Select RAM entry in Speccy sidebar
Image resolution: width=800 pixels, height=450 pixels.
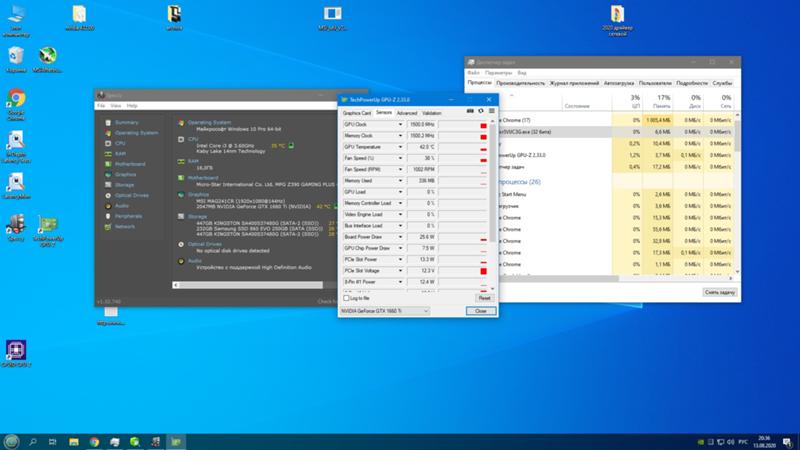[x=120, y=154]
